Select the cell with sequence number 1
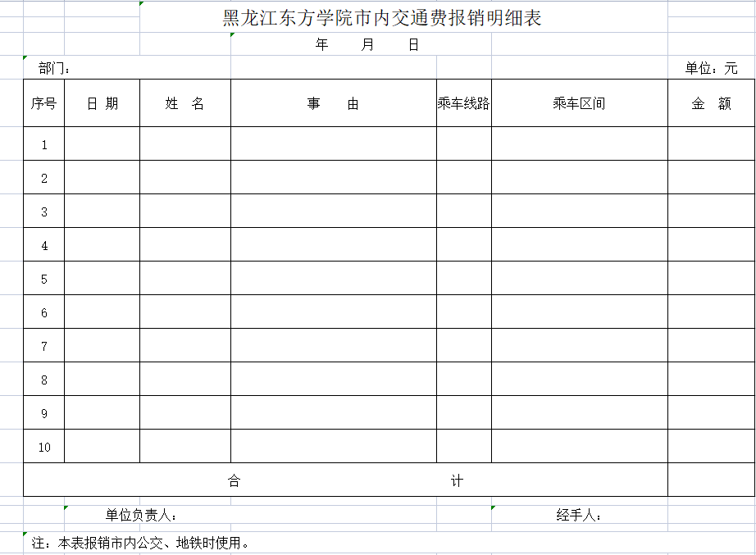 [44, 143]
